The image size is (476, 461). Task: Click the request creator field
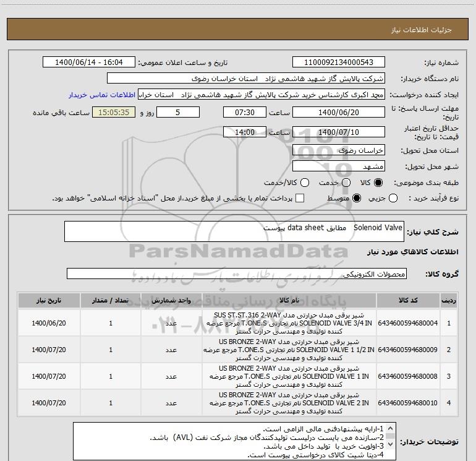261,95
